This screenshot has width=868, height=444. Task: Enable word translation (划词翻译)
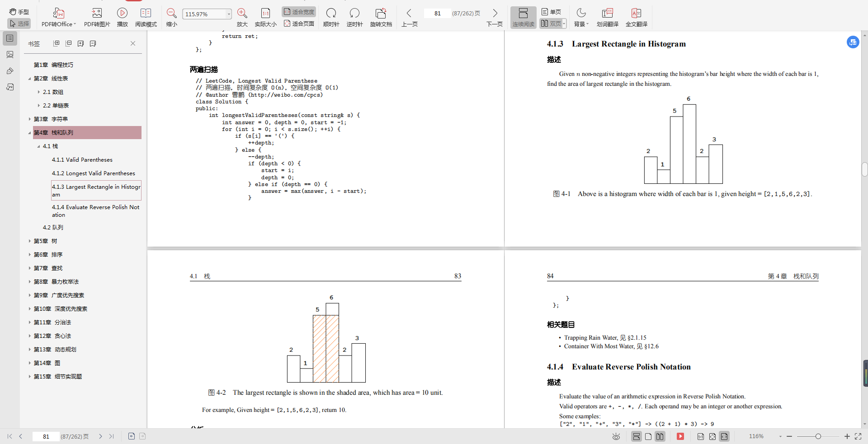pos(607,18)
